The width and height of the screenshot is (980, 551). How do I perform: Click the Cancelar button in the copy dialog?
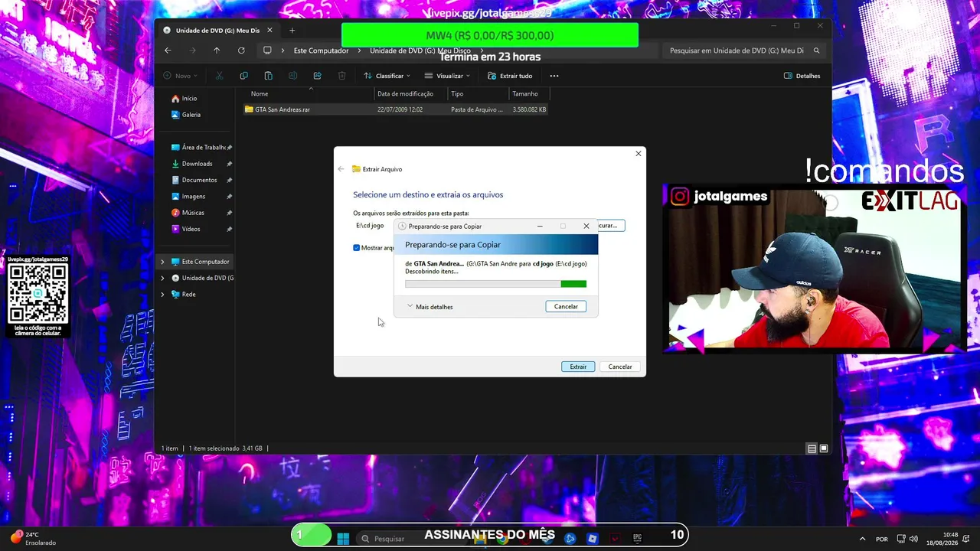pyautogui.click(x=566, y=307)
